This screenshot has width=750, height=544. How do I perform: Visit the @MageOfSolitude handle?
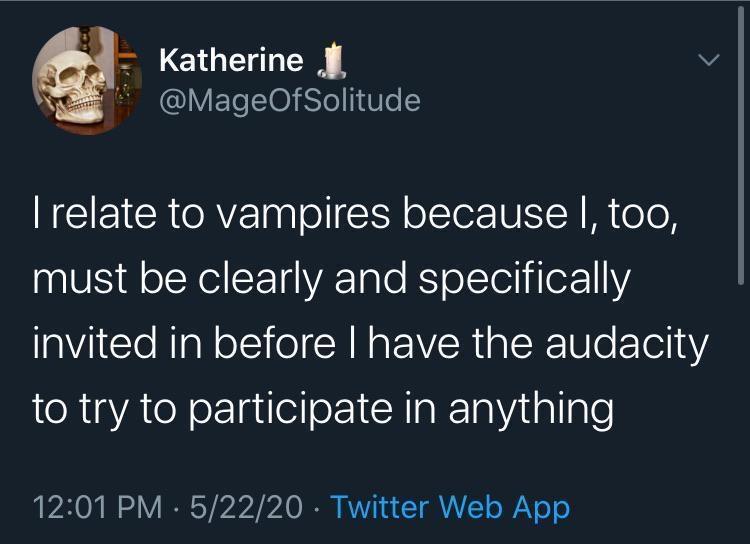tap(289, 101)
